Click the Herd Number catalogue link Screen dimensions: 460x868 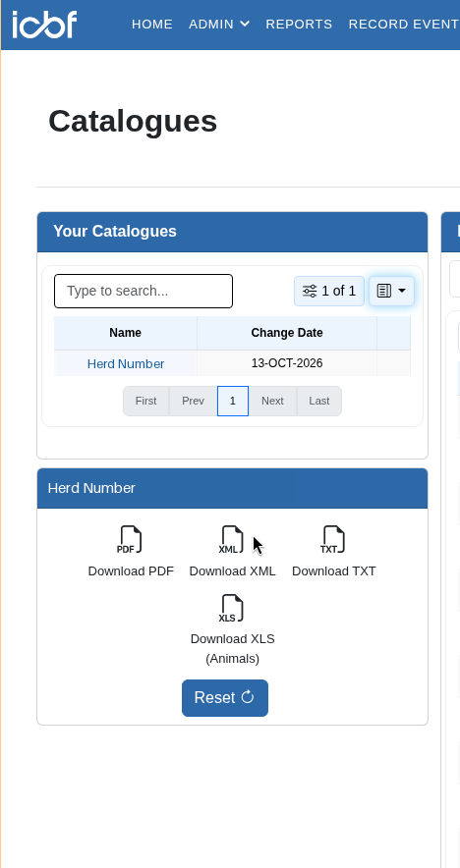pyautogui.click(x=126, y=363)
